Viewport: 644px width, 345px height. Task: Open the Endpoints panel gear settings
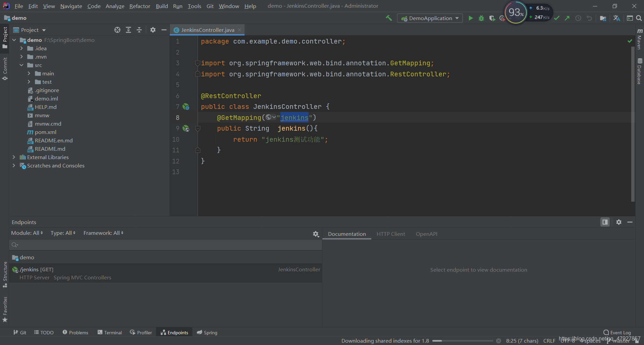coord(619,222)
